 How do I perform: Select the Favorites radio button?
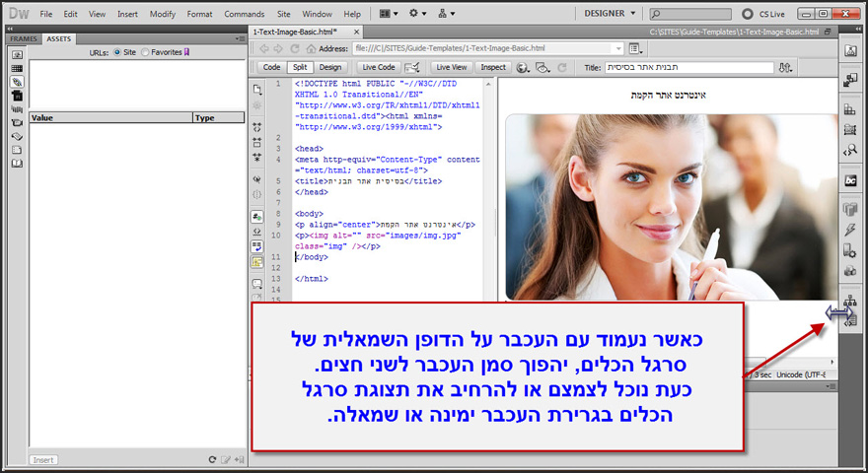(145, 52)
